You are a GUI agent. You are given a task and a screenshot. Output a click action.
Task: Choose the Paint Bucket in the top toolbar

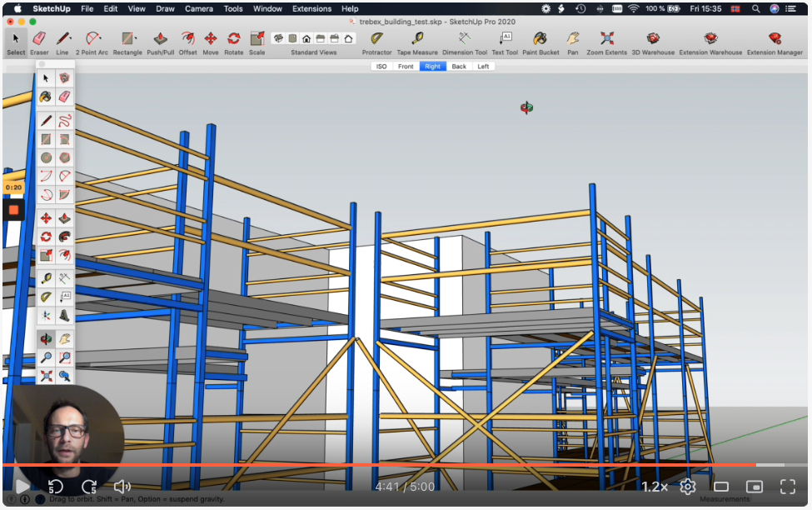point(541,42)
